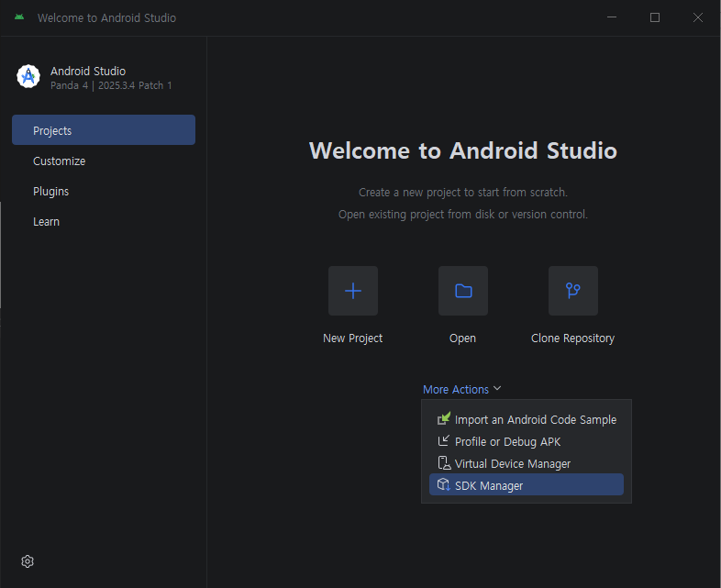This screenshot has width=721, height=588.
Task: Click 'Open existing project from disk or version control.'
Action: pyautogui.click(x=463, y=215)
